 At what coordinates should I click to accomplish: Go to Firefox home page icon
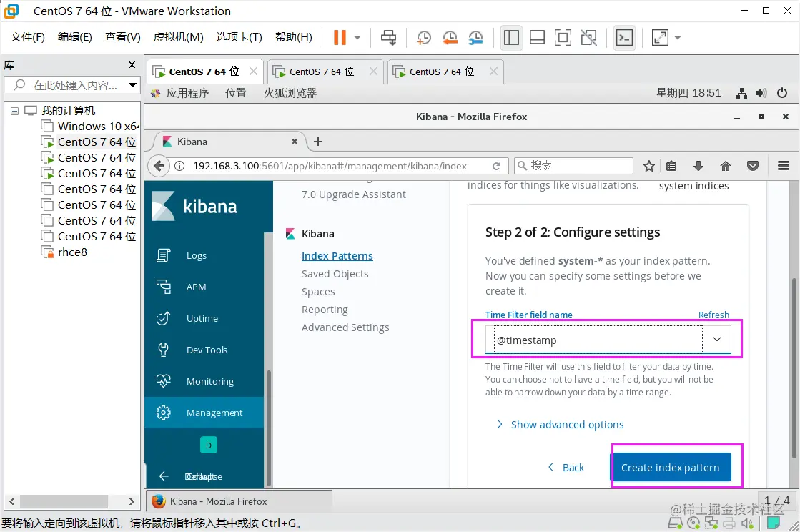coord(725,166)
